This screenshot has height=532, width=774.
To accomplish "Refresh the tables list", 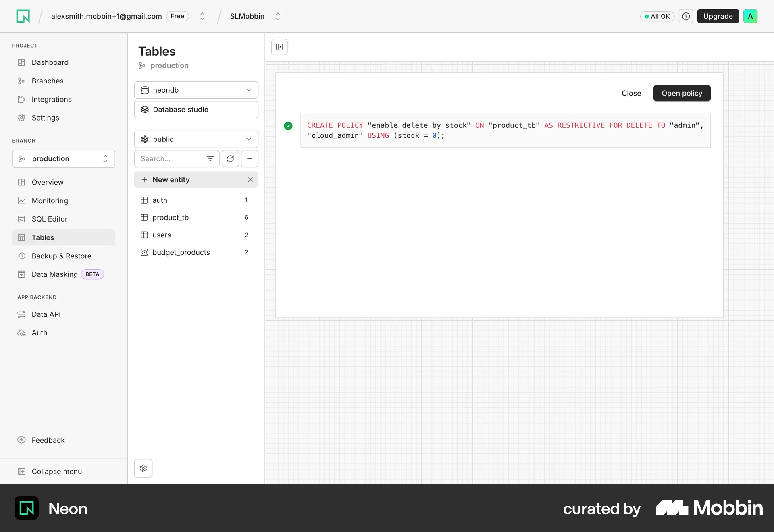I will pos(230,159).
